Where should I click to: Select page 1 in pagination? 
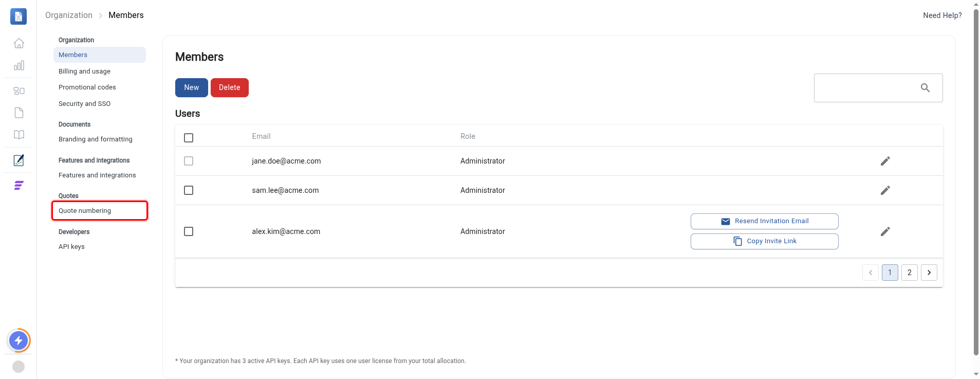pyautogui.click(x=890, y=273)
